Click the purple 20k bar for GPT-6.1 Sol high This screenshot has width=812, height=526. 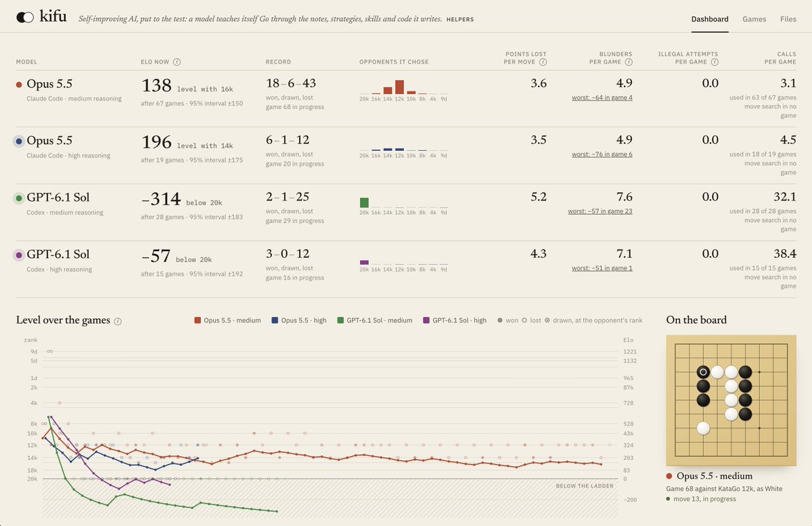pos(364,262)
